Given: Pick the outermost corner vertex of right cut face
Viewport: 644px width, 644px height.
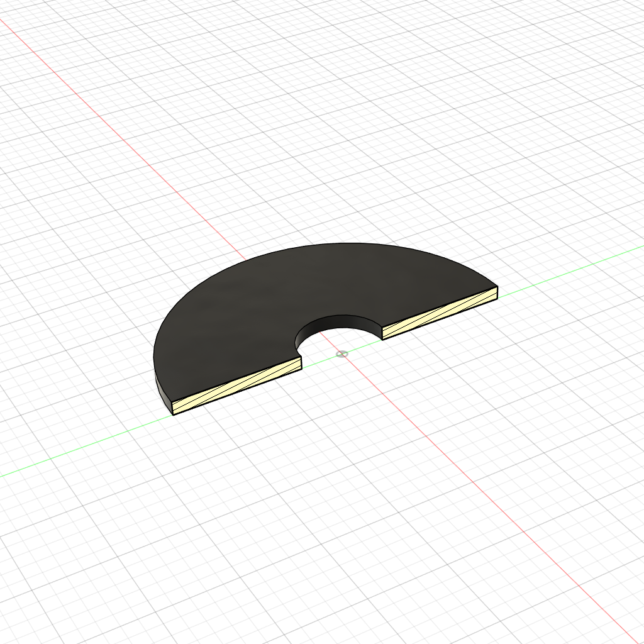Looking at the screenshot, I should (498, 286).
